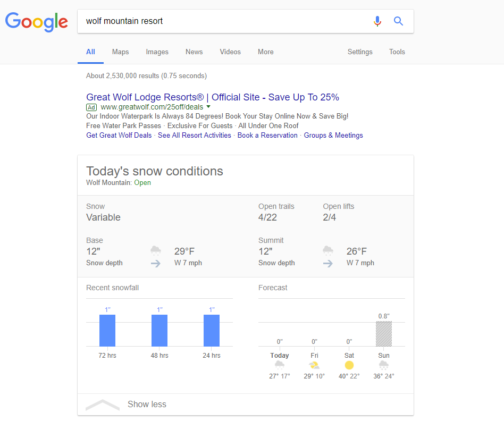Image resolution: width=504 pixels, height=421 pixels.
Task: Start voice search with microphone icon
Action: [x=377, y=21]
